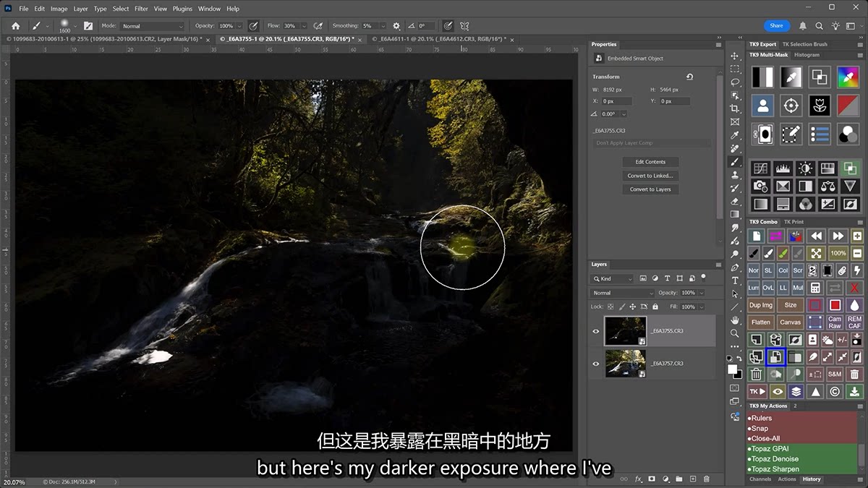The image size is (868, 488).
Task: Click the search magnifier icon top right
Action: coord(819,26)
